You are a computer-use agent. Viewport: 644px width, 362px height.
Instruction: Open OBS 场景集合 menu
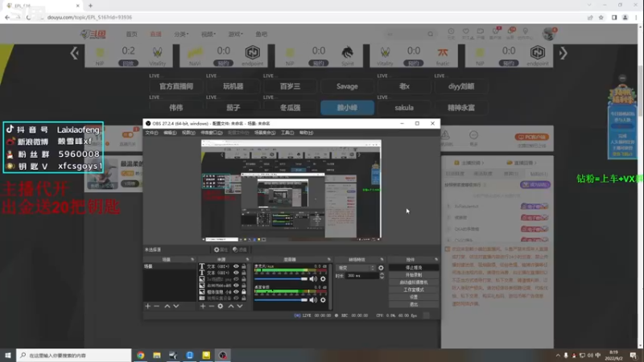(265, 133)
